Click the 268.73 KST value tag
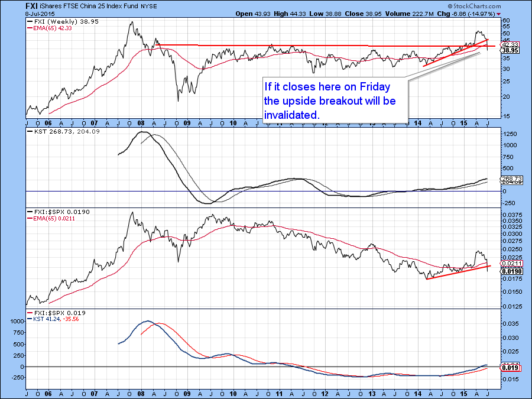Screen dimensions: 532x399 (x=512, y=179)
